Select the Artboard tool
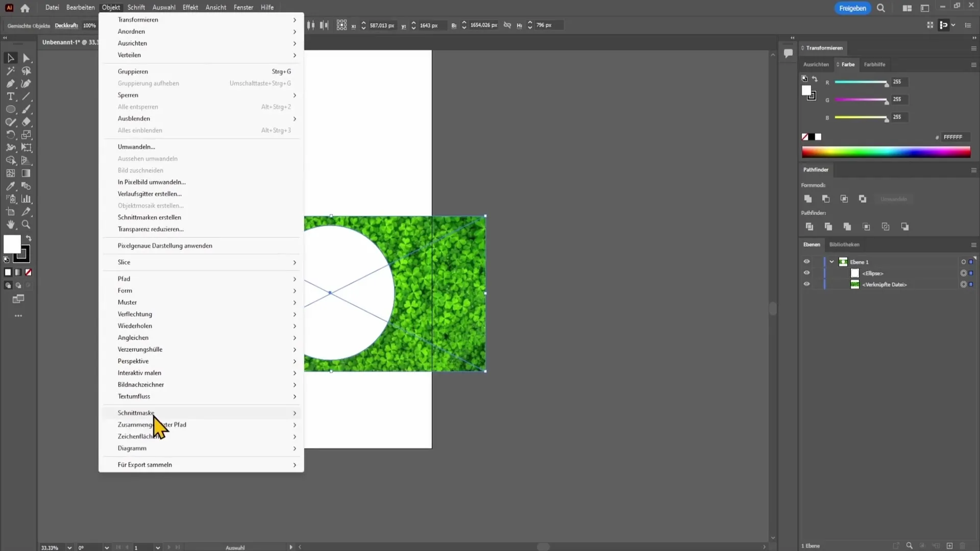Screen dimensions: 980x551 10,212
